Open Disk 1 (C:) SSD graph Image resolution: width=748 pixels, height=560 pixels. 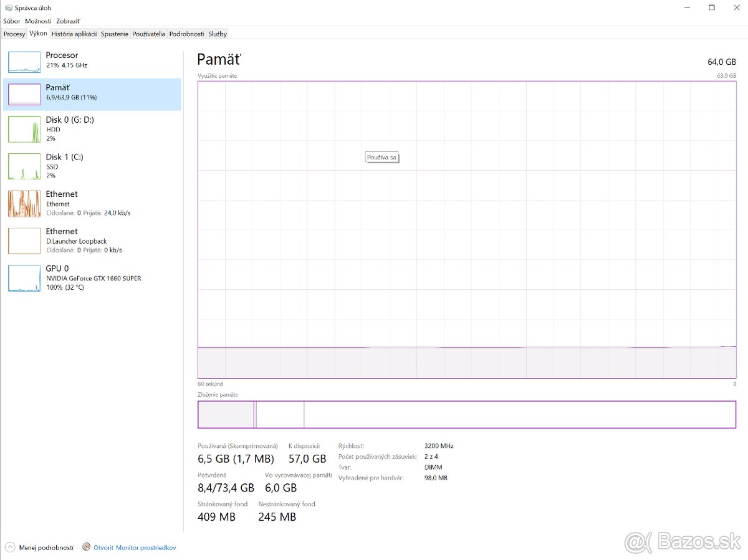(24, 166)
